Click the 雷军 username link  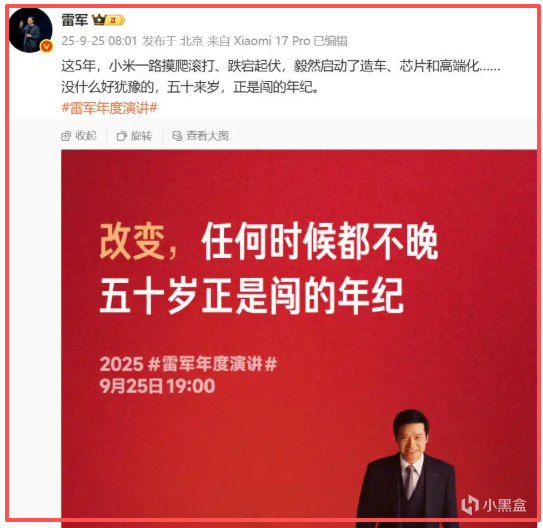coord(74,20)
